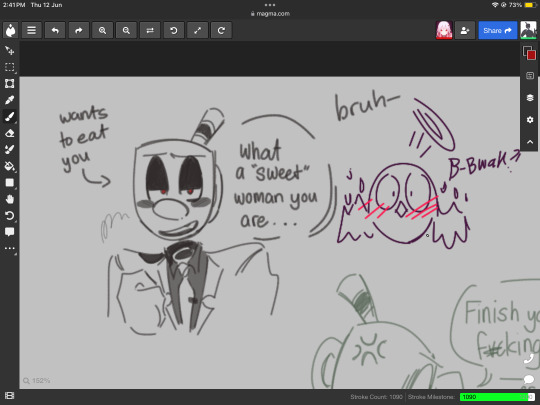Open the hamburger main menu
The height and width of the screenshot is (405, 540).
[31, 30]
